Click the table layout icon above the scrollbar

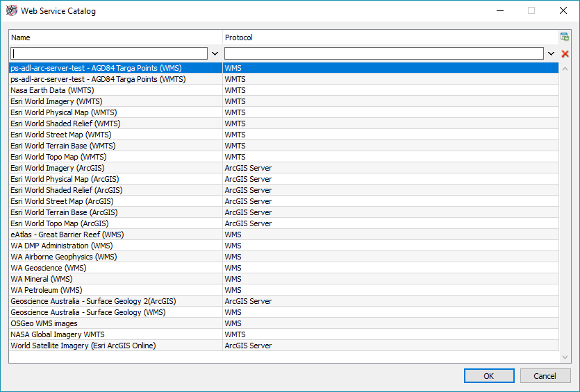click(565, 37)
